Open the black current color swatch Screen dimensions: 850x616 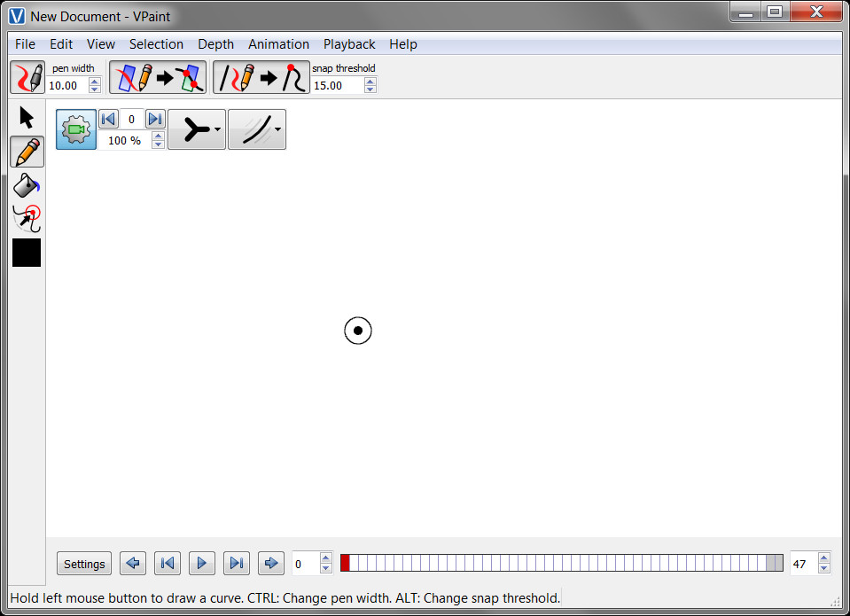27,253
